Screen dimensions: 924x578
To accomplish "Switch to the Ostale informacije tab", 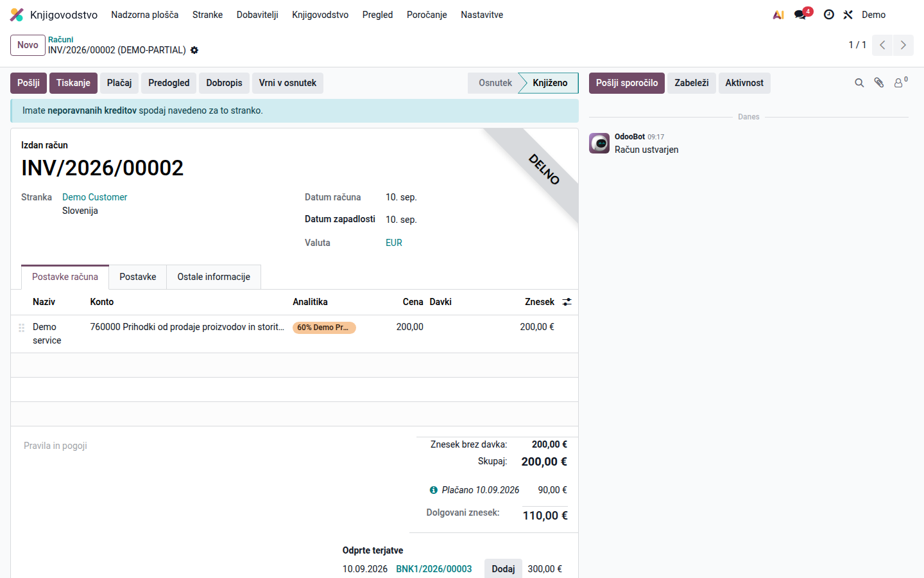I will pyautogui.click(x=214, y=277).
